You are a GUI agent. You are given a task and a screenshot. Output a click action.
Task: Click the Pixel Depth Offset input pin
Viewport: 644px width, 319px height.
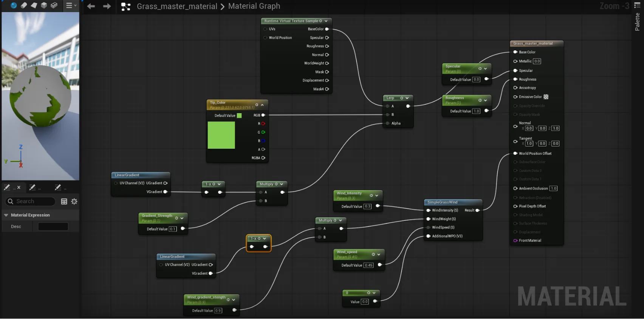tap(516, 206)
